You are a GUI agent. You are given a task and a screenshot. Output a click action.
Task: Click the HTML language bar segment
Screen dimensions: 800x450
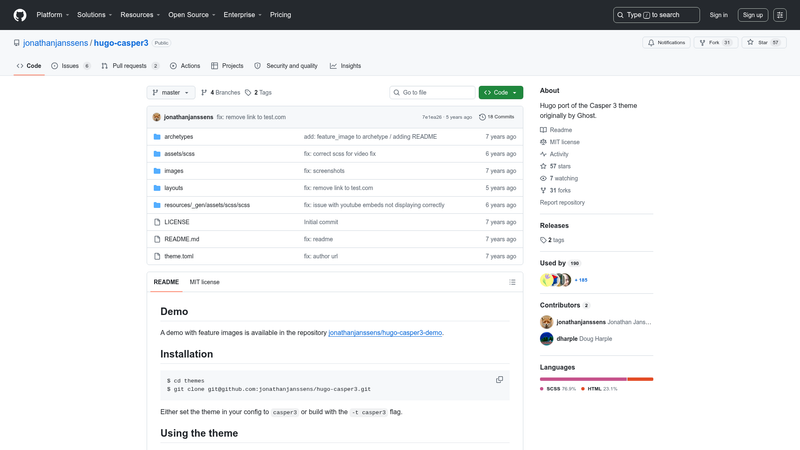(640, 379)
